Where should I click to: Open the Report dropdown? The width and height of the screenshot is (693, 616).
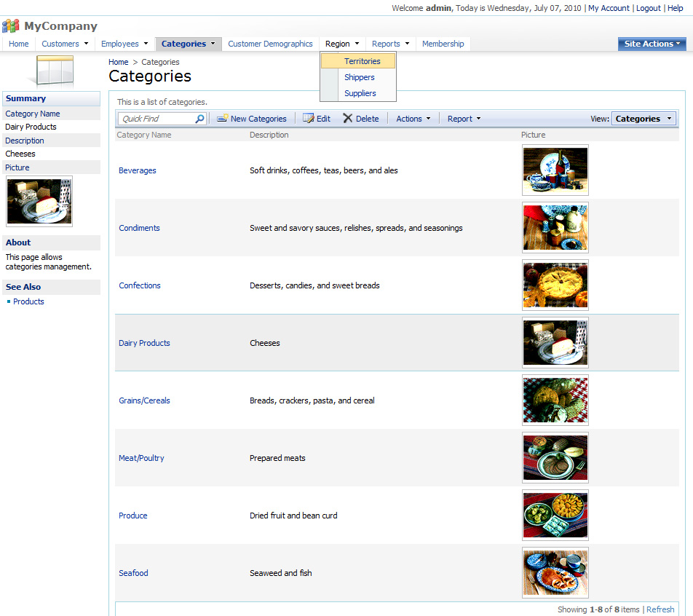coord(463,118)
